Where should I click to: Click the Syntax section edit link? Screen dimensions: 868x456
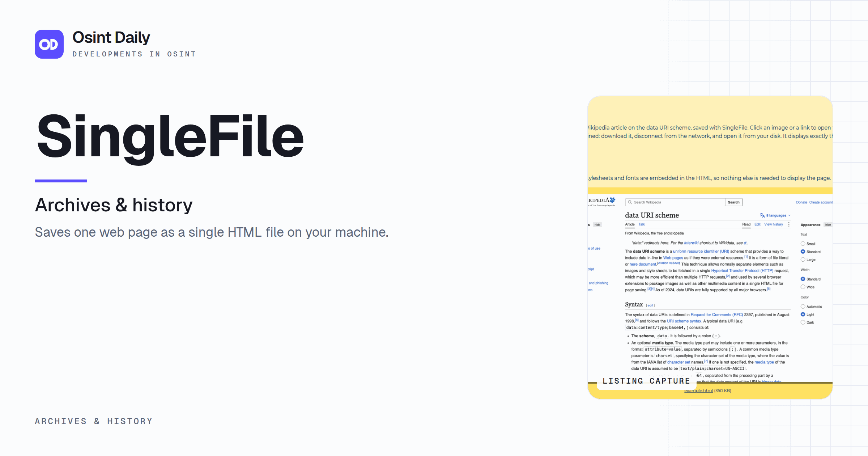tap(650, 305)
